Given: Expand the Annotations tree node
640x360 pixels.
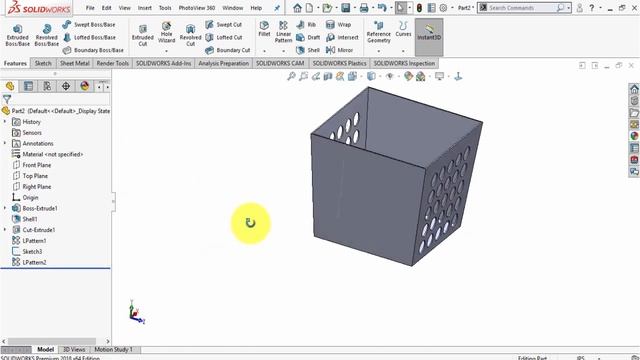Looking at the screenshot, I should coord(5,143).
